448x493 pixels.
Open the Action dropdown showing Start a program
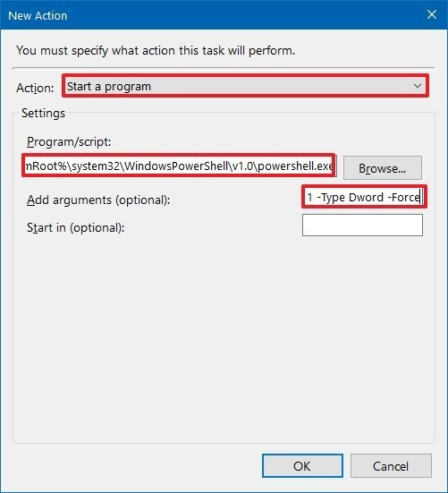pyautogui.click(x=245, y=86)
